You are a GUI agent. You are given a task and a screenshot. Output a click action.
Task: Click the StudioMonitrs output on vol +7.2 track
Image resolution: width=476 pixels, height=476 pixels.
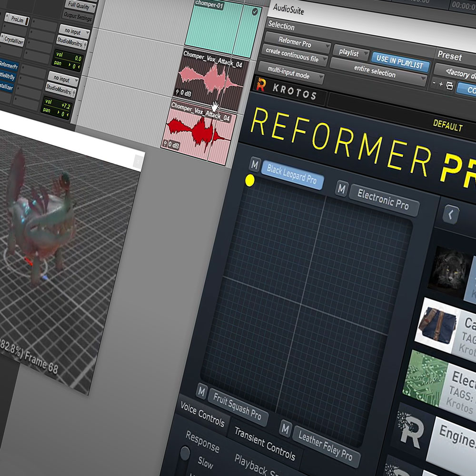(x=58, y=89)
